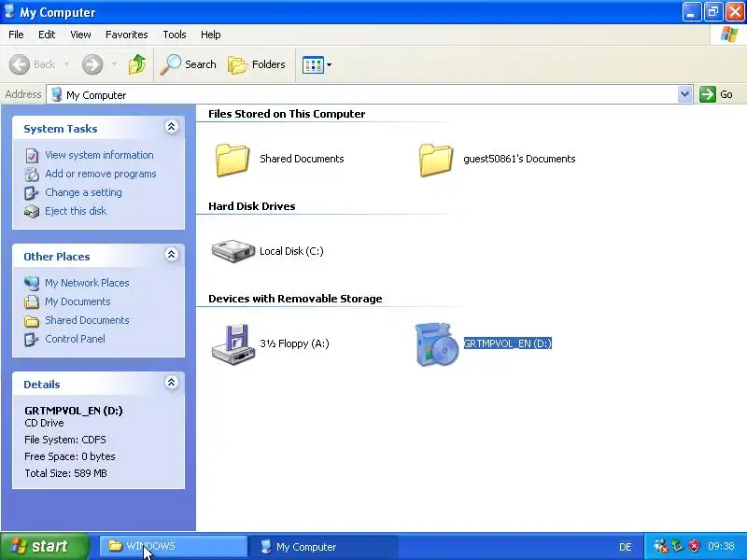Click the GRTMPVOL_EN (D:) highlighted label
Image resolution: width=747 pixels, height=560 pixels.
tap(508, 343)
